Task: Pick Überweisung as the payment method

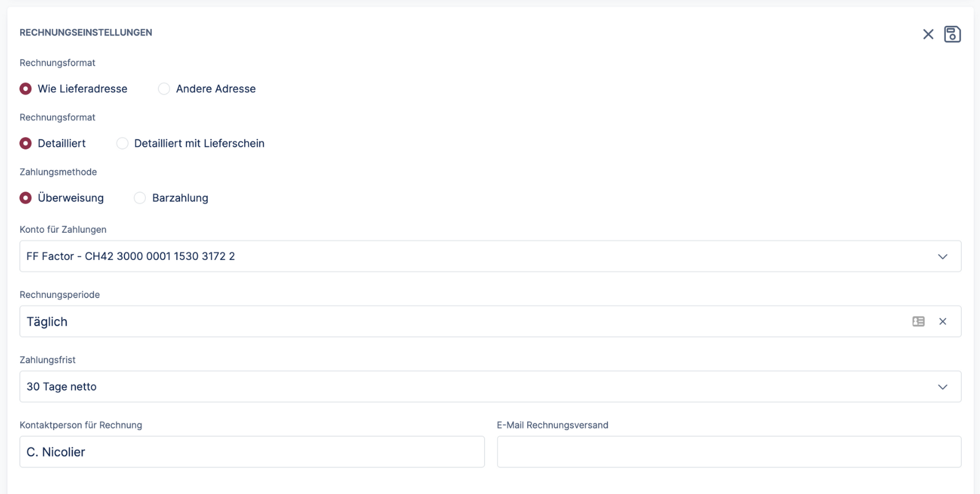Action: point(25,198)
